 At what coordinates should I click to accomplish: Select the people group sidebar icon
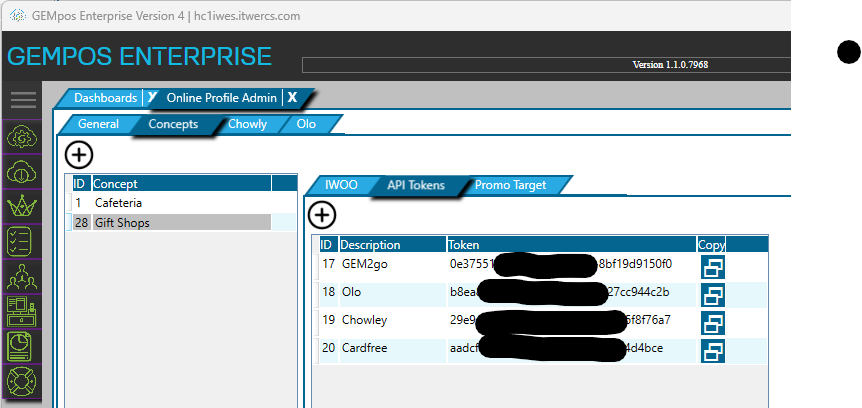click(x=21, y=278)
